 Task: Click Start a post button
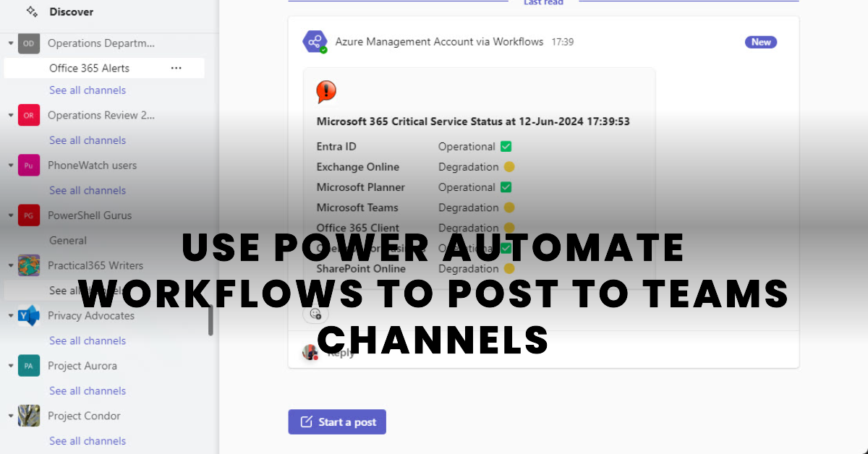point(337,422)
